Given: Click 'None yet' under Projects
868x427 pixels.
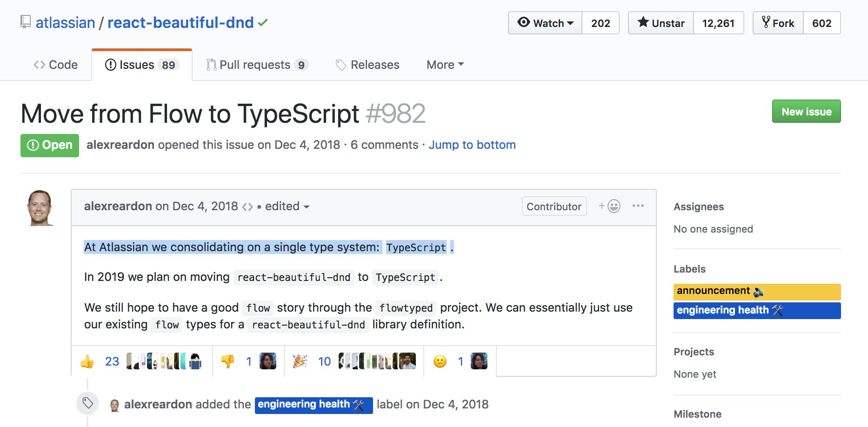Looking at the screenshot, I should (695, 374).
